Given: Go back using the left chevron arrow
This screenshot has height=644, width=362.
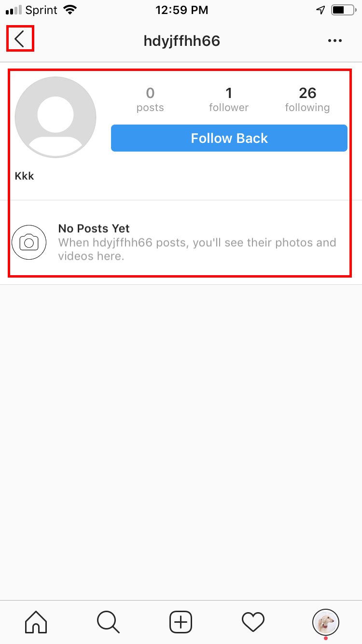Looking at the screenshot, I should coord(20,39).
